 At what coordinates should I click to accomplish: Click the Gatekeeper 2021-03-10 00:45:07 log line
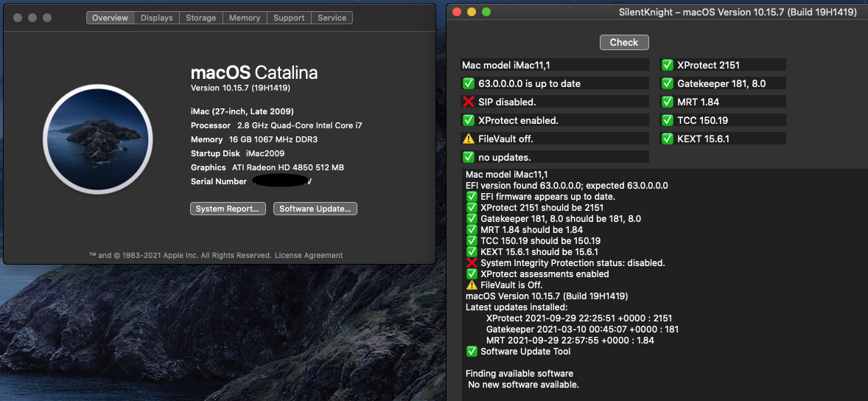coord(582,329)
